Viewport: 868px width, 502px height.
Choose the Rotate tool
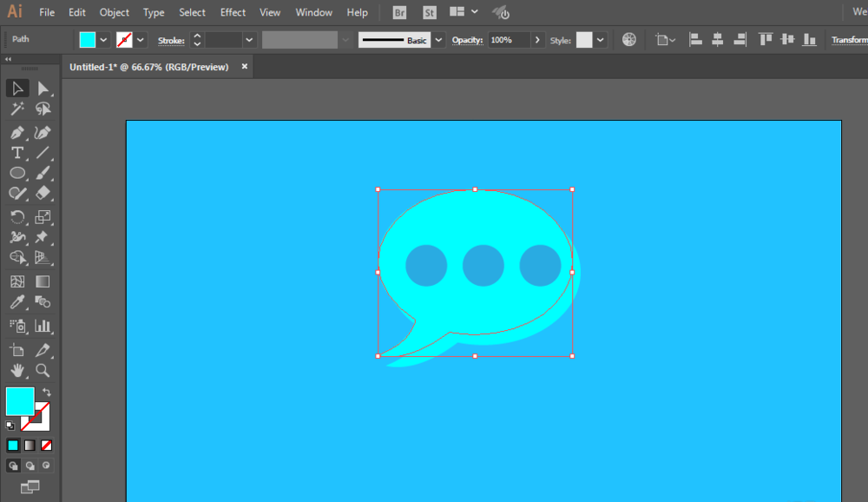17,216
